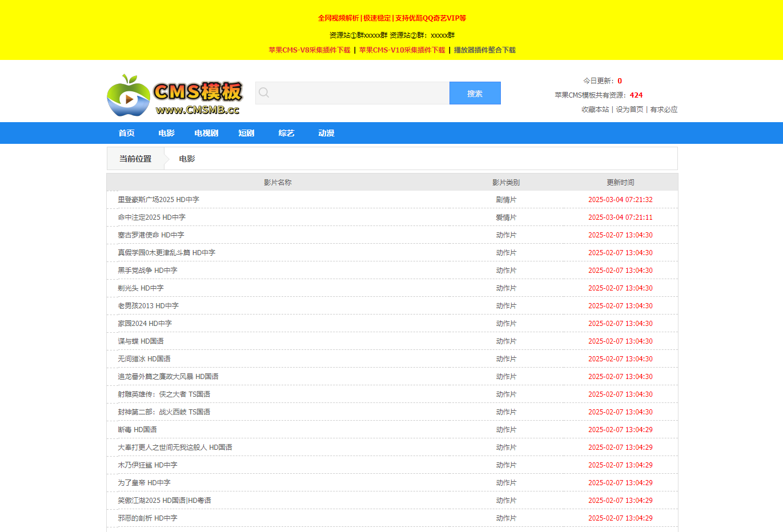Screen dimensions: 783x532
Task: Open movie 里登豪斯广场2025 HD中字
Action: (x=158, y=200)
